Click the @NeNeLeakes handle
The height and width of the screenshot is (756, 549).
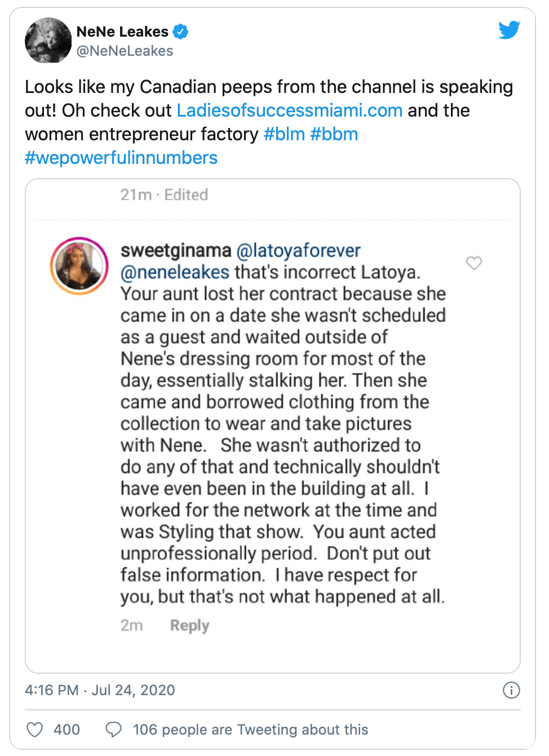[x=125, y=51]
